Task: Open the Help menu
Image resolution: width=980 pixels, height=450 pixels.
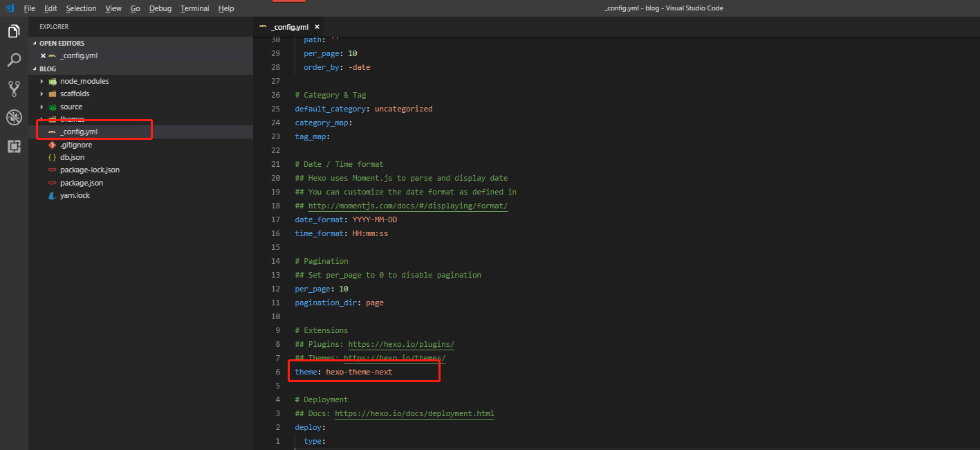Action: tap(226, 8)
